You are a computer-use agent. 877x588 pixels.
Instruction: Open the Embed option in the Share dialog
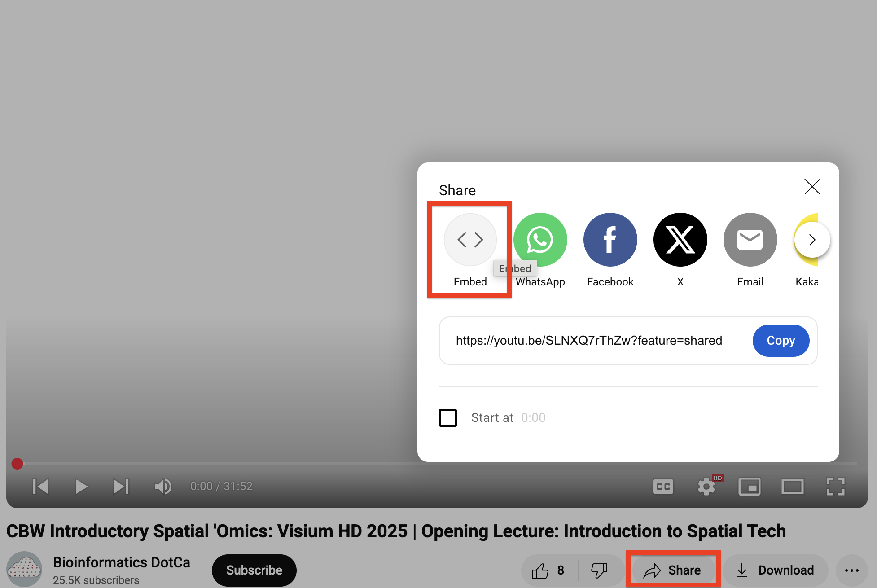click(x=470, y=239)
